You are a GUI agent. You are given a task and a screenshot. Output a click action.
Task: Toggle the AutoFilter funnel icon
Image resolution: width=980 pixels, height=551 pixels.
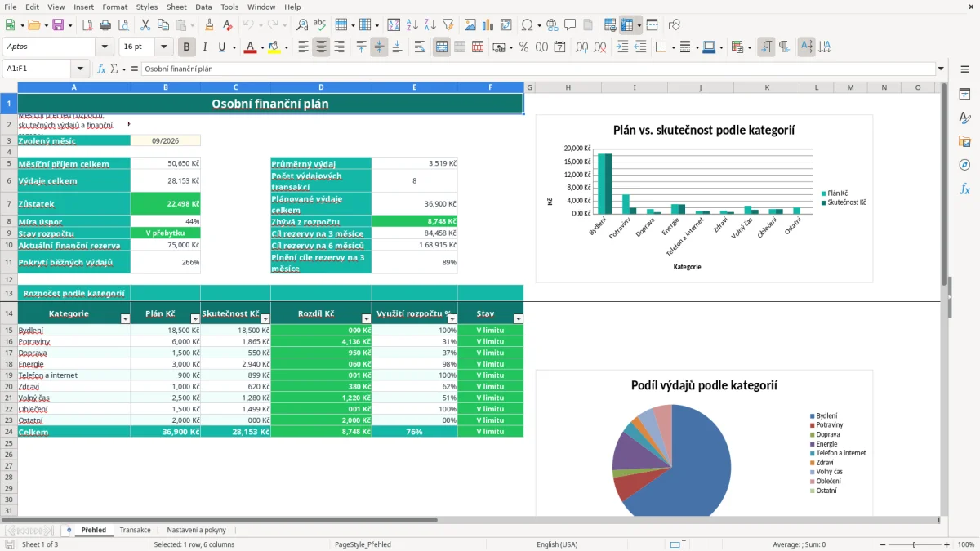[448, 25]
